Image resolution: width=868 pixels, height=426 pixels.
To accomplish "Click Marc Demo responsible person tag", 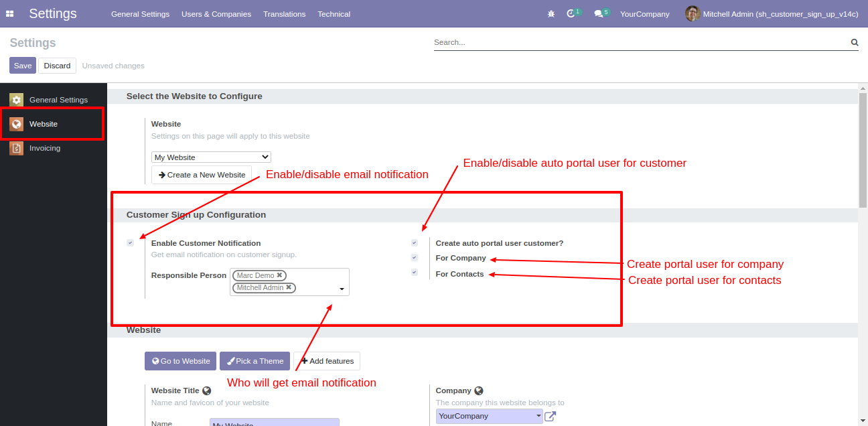I will tap(259, 275).
